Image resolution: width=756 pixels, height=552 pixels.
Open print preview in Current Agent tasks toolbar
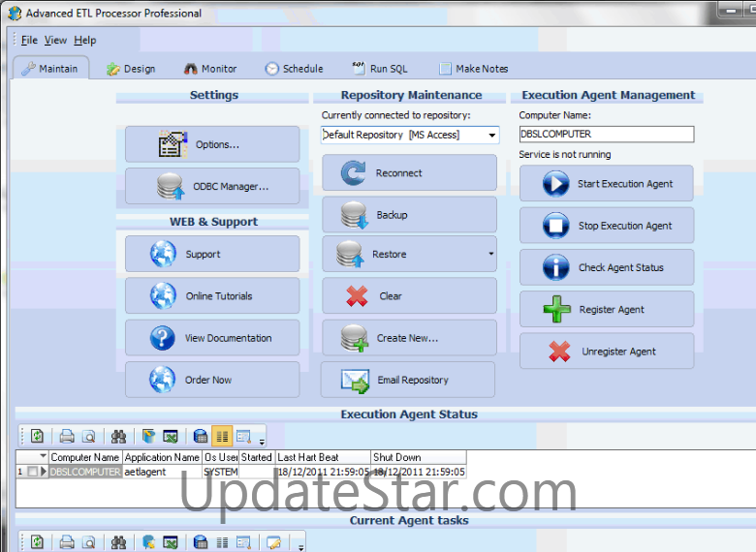pyautogui.click(x=89, y=542)
